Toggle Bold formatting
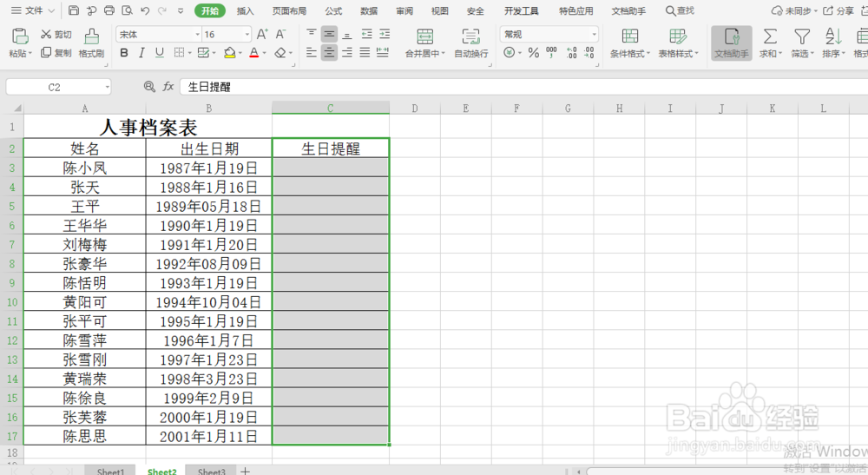Screen dimensions: 868x475 [124, 53]
